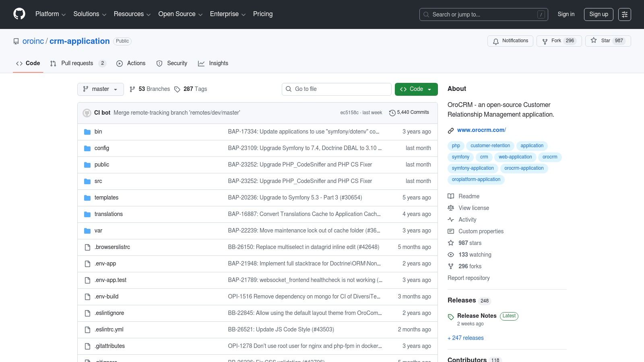Click the GitHub home logo

coord(19,14)
